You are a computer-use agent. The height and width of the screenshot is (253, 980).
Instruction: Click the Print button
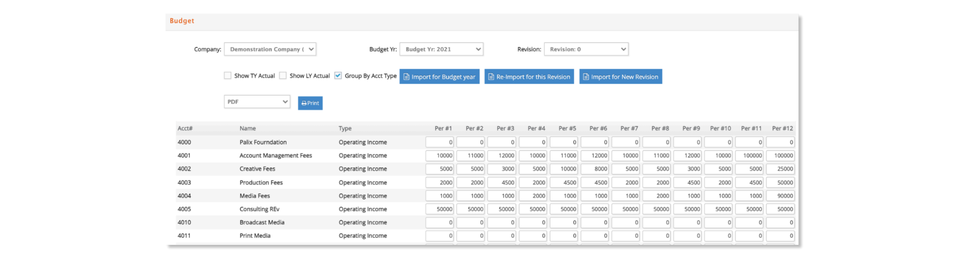pos(310,103)
